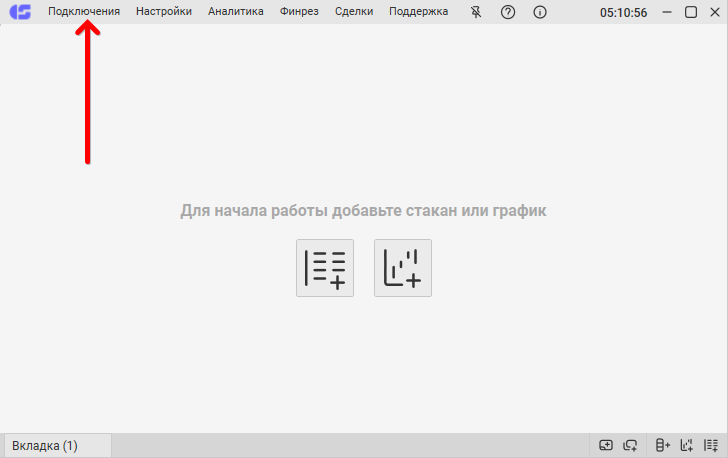Click small add chart icon in bottom bar
Screen dimensions: 728x458
point(687,445)
